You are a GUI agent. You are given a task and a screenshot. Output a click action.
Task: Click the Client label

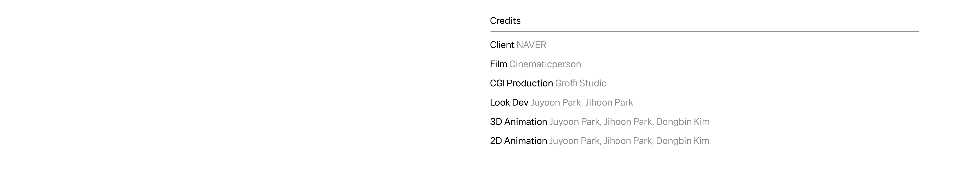[502, 45]
